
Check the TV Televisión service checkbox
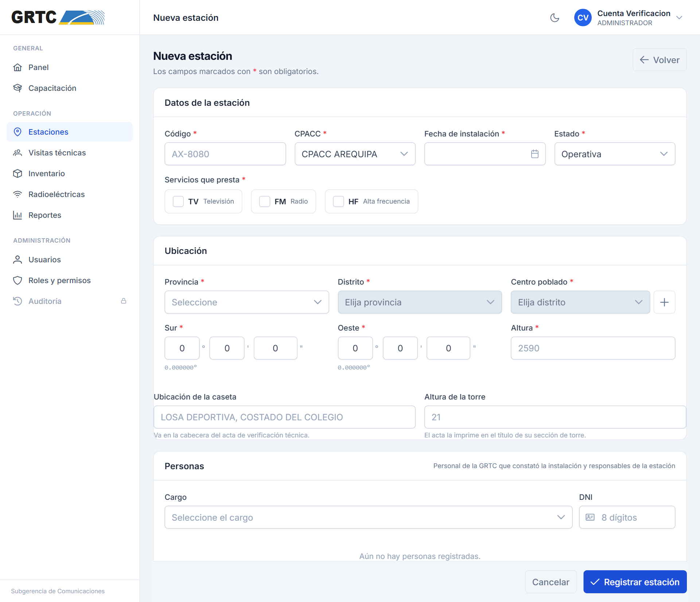(x=178, y=201)
